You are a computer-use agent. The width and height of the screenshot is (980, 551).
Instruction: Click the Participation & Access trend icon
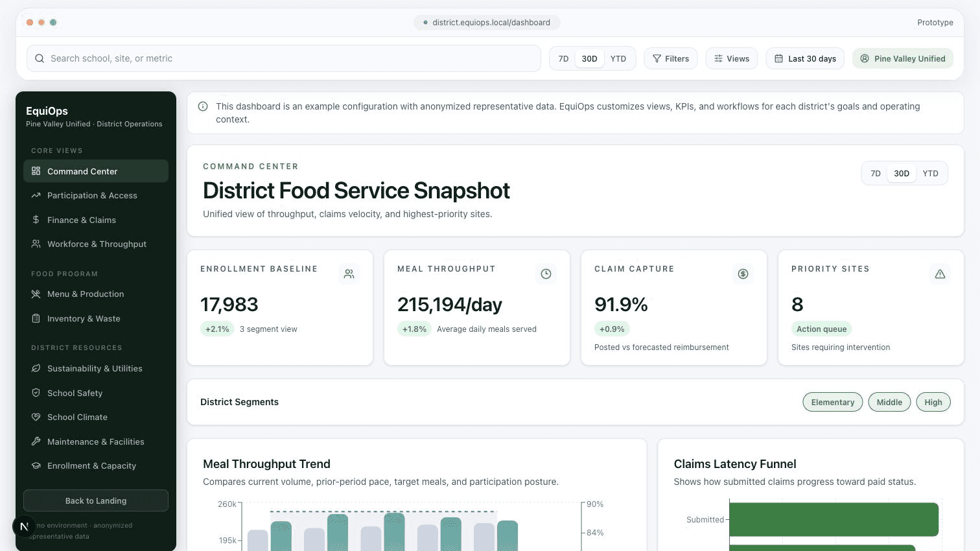[x=36, y=195]
